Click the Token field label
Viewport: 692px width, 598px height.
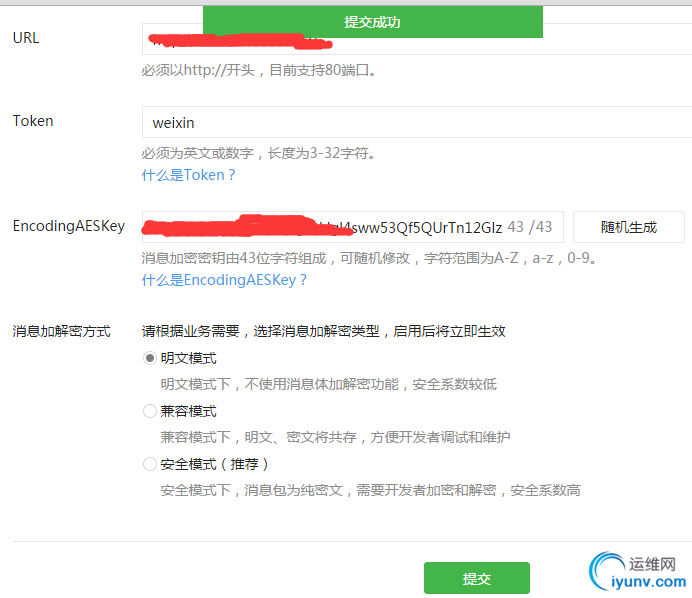pyautogui.click(x=33, y=121)
